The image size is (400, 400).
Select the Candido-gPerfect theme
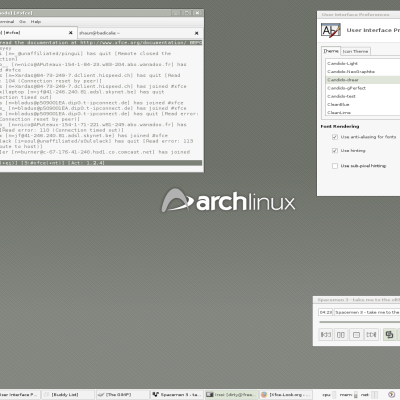[363, 88]
